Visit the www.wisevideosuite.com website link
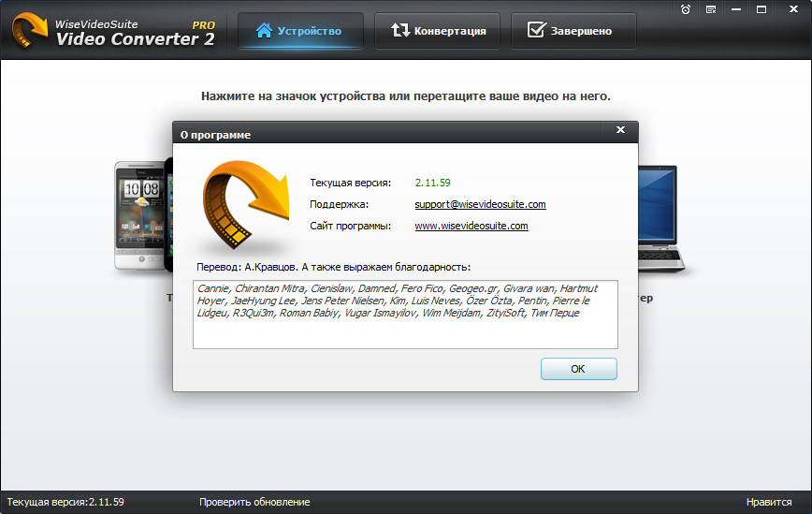Viewport: 812px width, 514px height. [x=471, y=226]
